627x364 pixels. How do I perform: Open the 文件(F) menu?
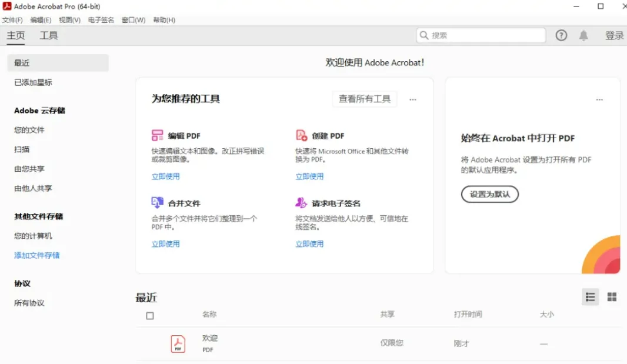(12, 20)
